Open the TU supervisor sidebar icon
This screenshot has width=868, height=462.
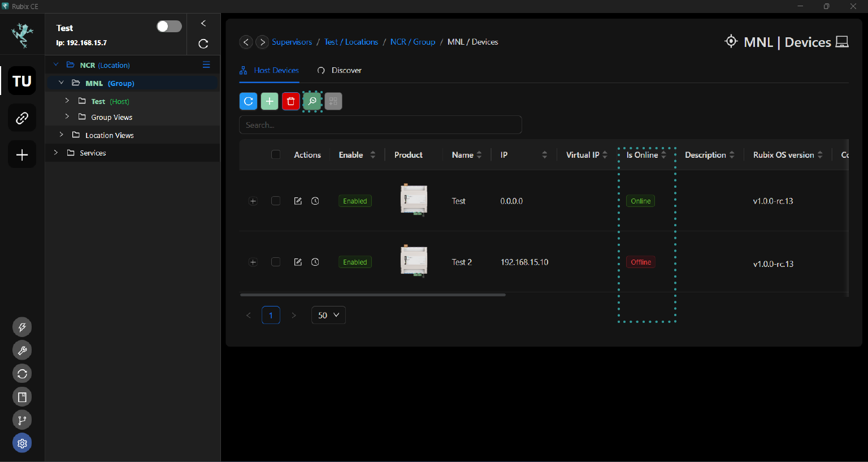click(22, 81)
